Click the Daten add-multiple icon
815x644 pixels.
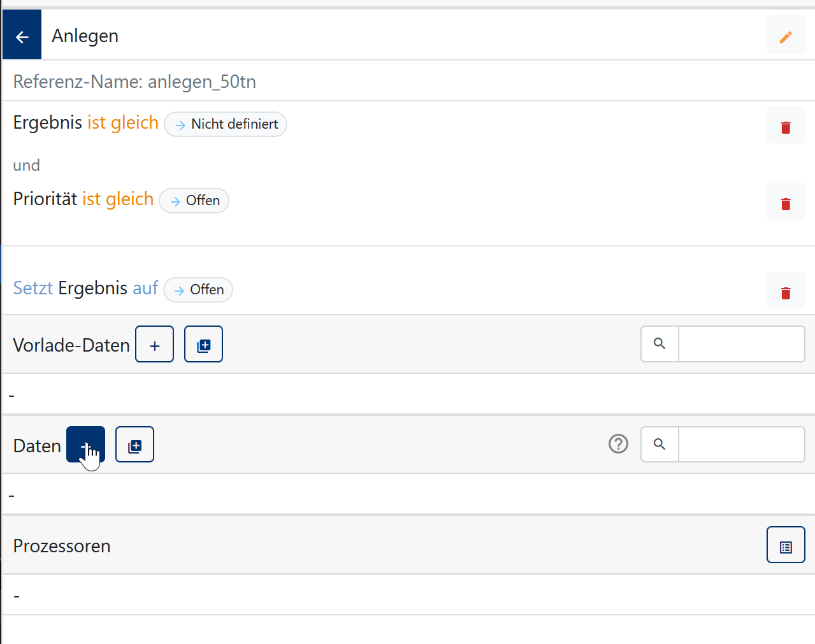click(134, 444)
